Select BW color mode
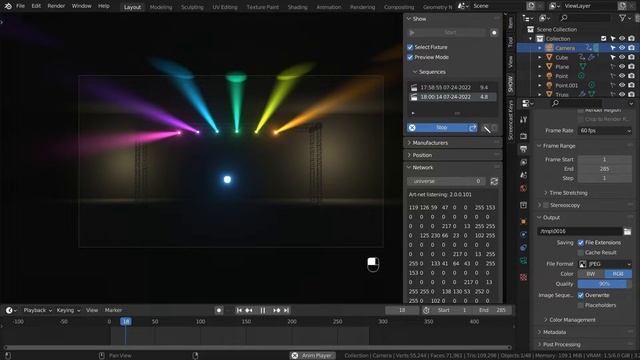Image resolution: width=640 pixels, height=360 pixels. 591,274
